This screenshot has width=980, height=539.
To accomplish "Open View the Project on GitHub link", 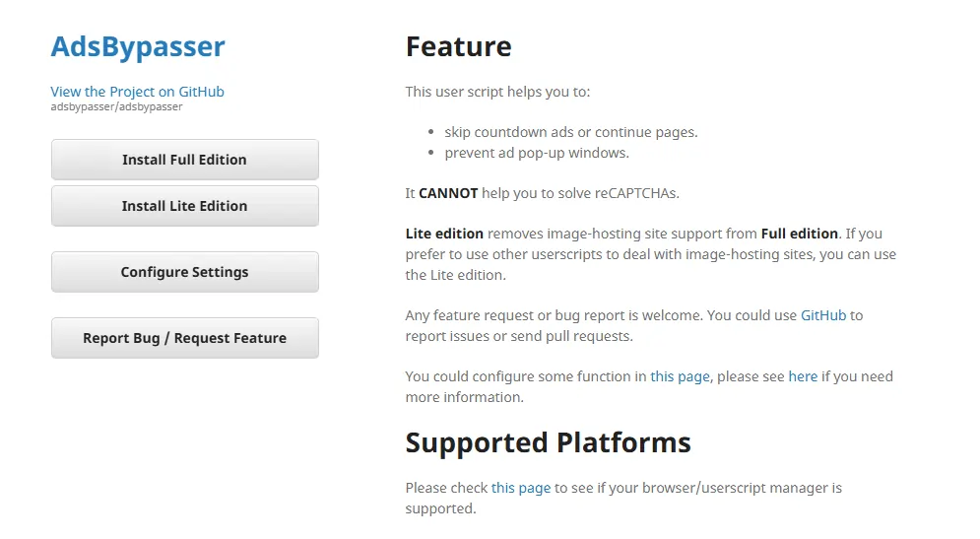I will (137, 92).
